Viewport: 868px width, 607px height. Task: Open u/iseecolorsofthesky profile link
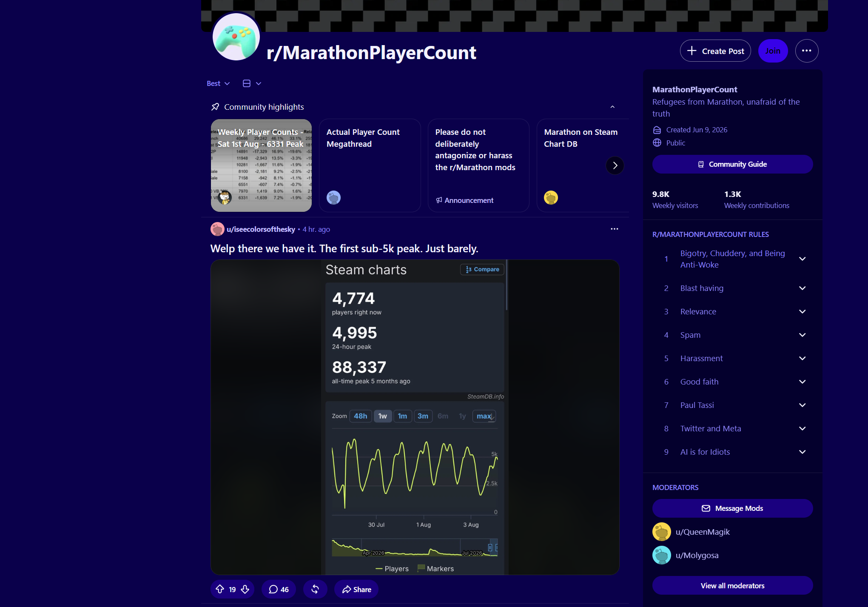click(x=261, y=229)
